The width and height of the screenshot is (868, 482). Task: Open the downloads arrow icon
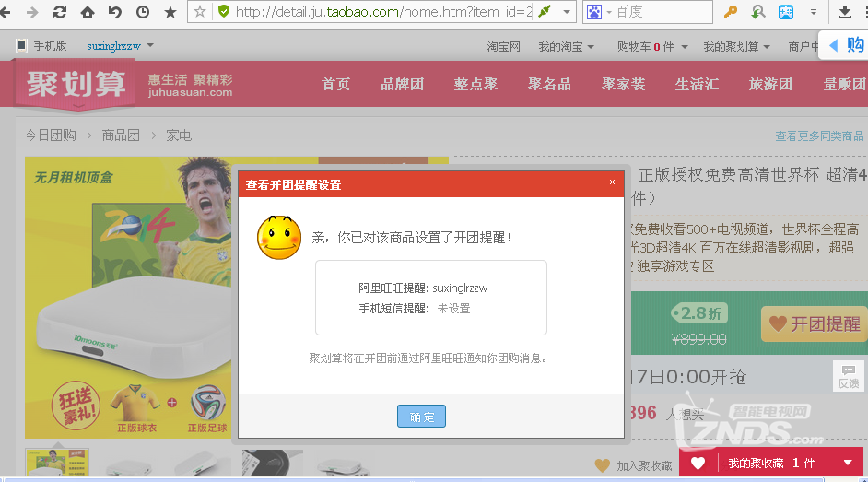click(x=845, y=13)
